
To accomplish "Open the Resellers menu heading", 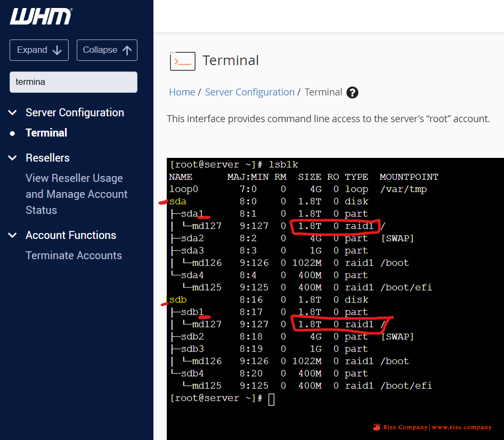I will point(47,158).
